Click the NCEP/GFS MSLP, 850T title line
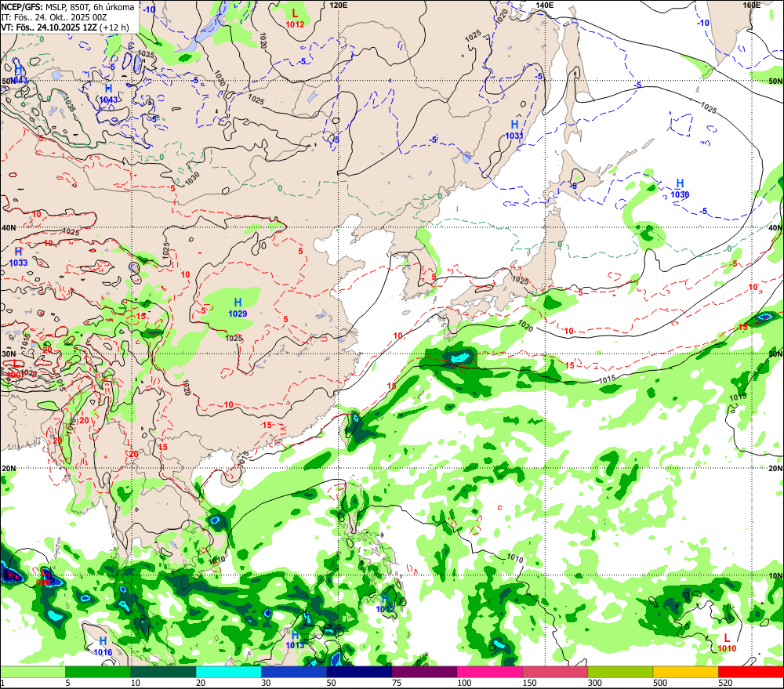784x689 pixels. tap(67, 7)
